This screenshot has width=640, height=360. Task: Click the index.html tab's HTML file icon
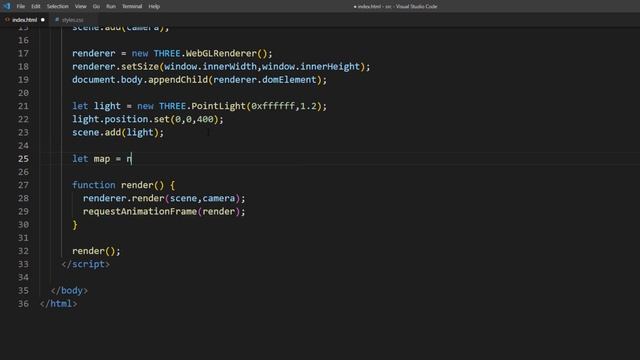[7, 20]
